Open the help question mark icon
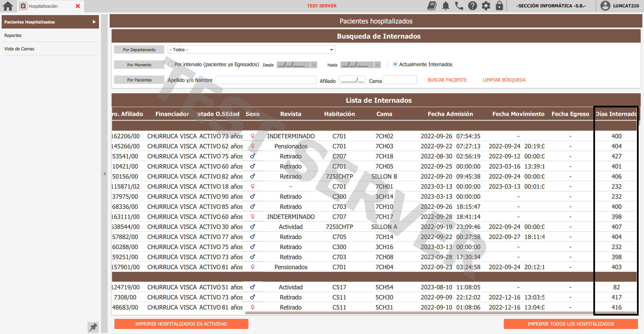This screenshot has height=334, width=644. [473, 6]
